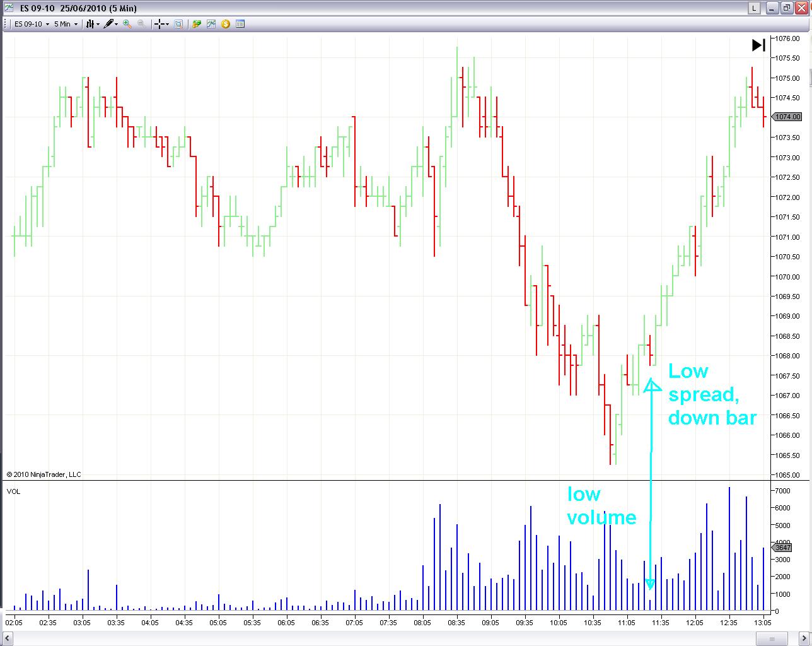Viewport: 812px width, 646px height.
Task: Open the indicators chart icon
Action: pos(211,24)
